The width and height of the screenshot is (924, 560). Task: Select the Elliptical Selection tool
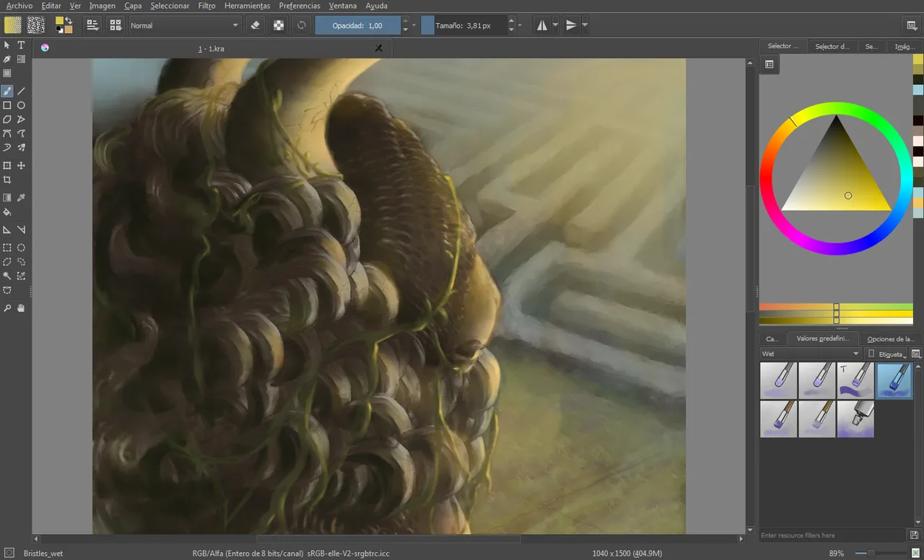[21, 248]
